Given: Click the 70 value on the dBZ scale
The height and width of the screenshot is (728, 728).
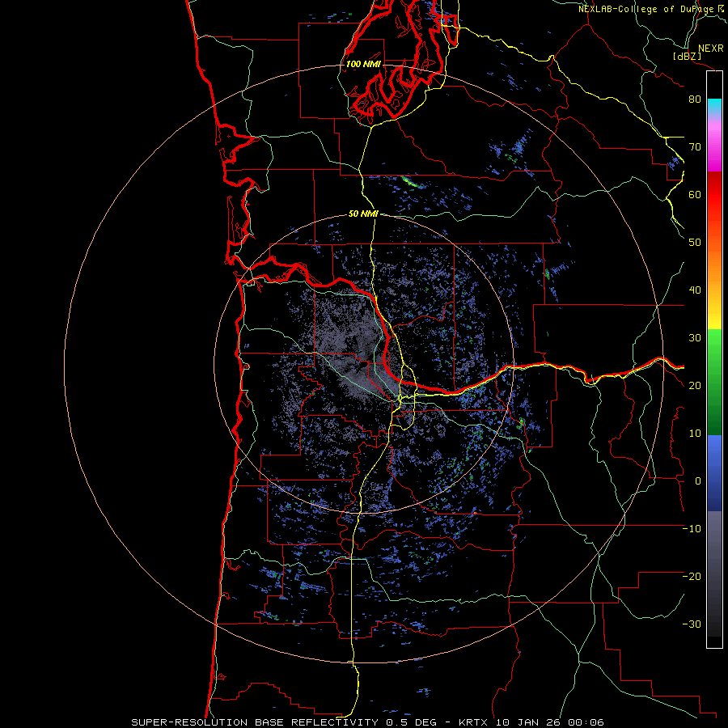Looking at the screenshot, I should 695,146.
